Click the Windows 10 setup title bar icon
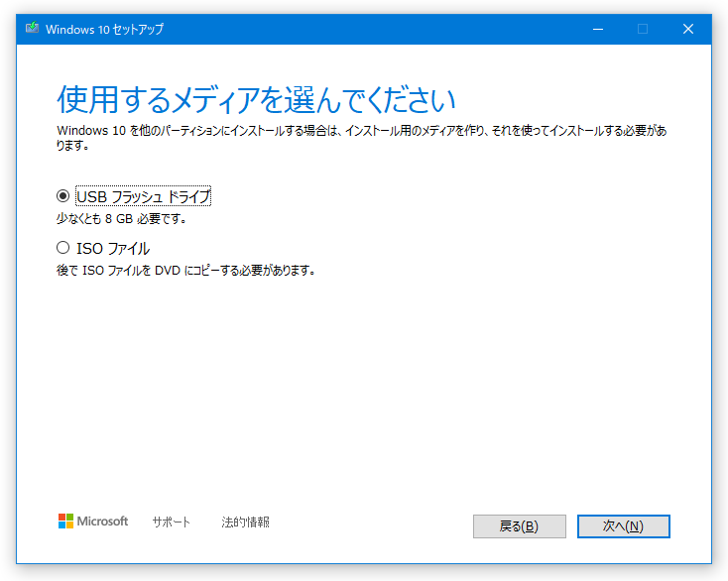This screenshot has height=581, width=728. 32,28
